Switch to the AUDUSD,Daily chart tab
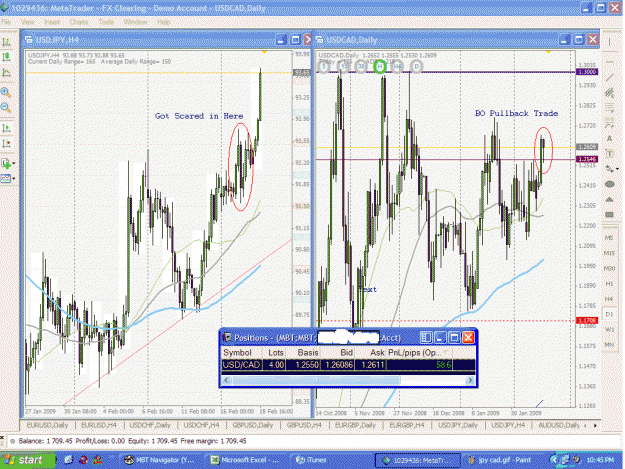This screenshot has height=469, width=625. click(559, 426)
